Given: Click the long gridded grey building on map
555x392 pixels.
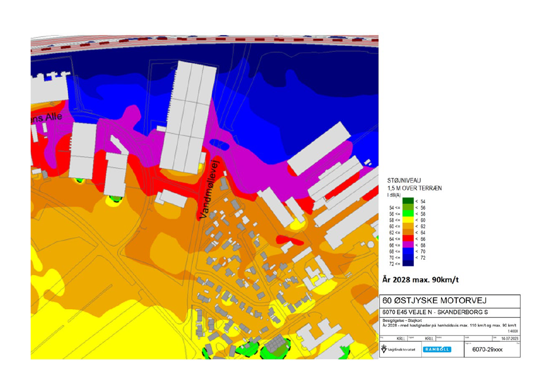Looking at the screenshot, I should 188,118.
